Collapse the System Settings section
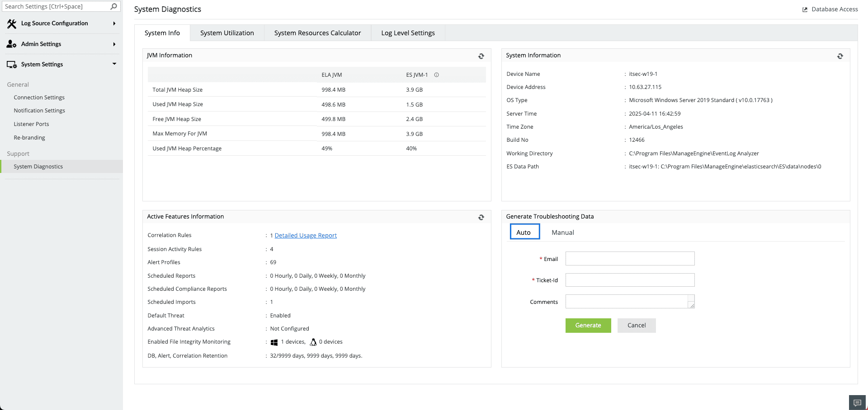The width and height of the screenshot is (868, 410). (114, 64)
